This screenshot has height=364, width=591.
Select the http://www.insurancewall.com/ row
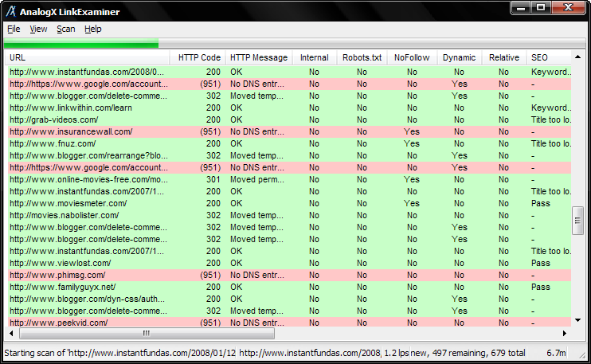[x=289, y=132]
